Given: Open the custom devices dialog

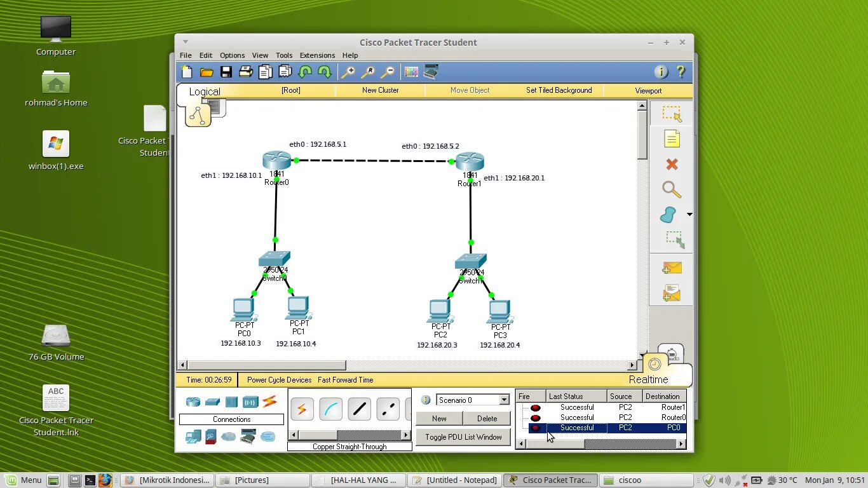Looking at the screenshot, I should pos(431,72).
